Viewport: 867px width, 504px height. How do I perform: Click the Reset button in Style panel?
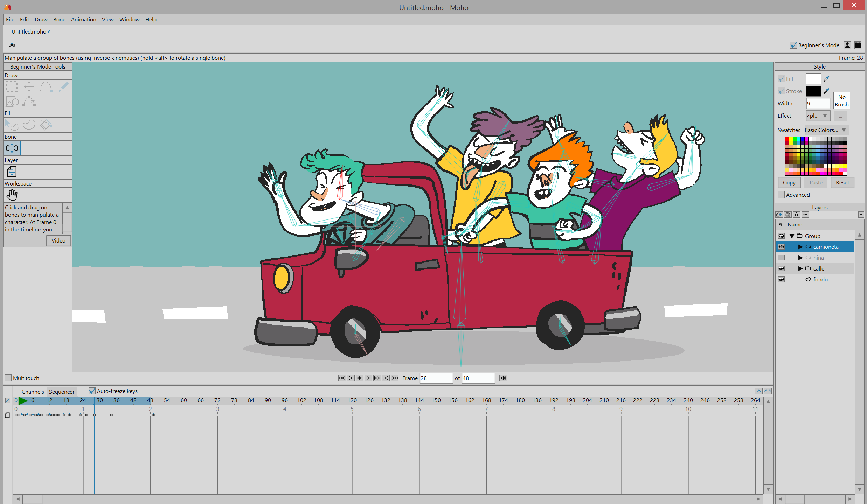[x=841, y=182]
